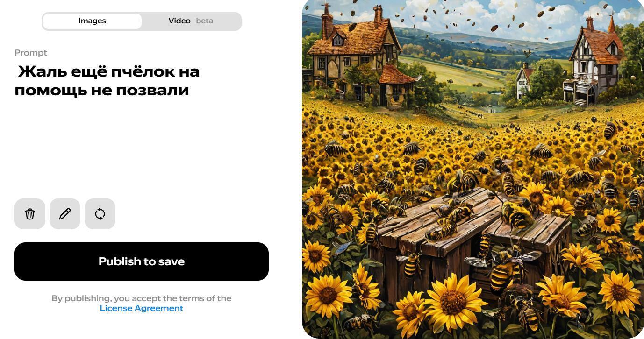644x339 pixels.
Task: Switch to the Images tab
Action: (92, 21)
